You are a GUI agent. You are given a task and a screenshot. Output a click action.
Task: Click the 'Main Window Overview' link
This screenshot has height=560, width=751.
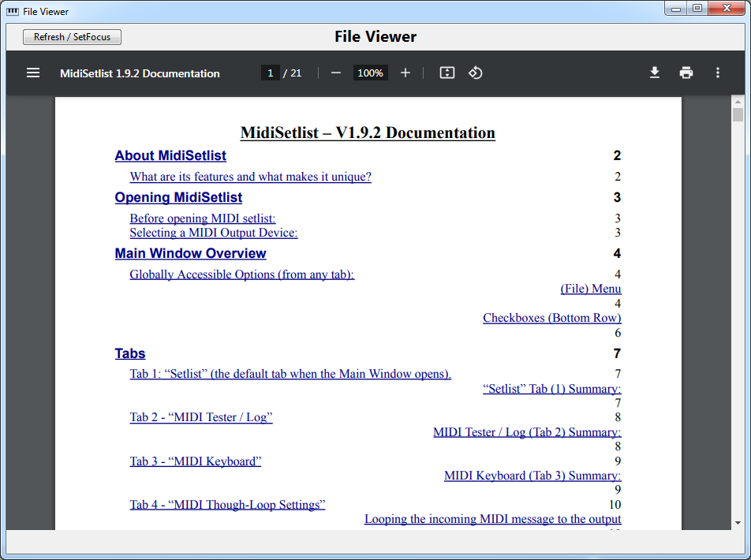click(x=190, y=253)
